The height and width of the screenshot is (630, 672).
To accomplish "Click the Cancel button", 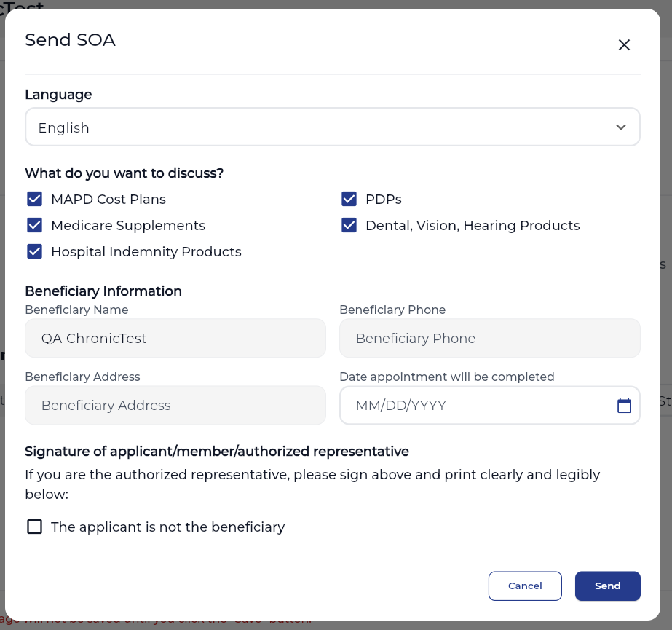I will pos(525,586).
